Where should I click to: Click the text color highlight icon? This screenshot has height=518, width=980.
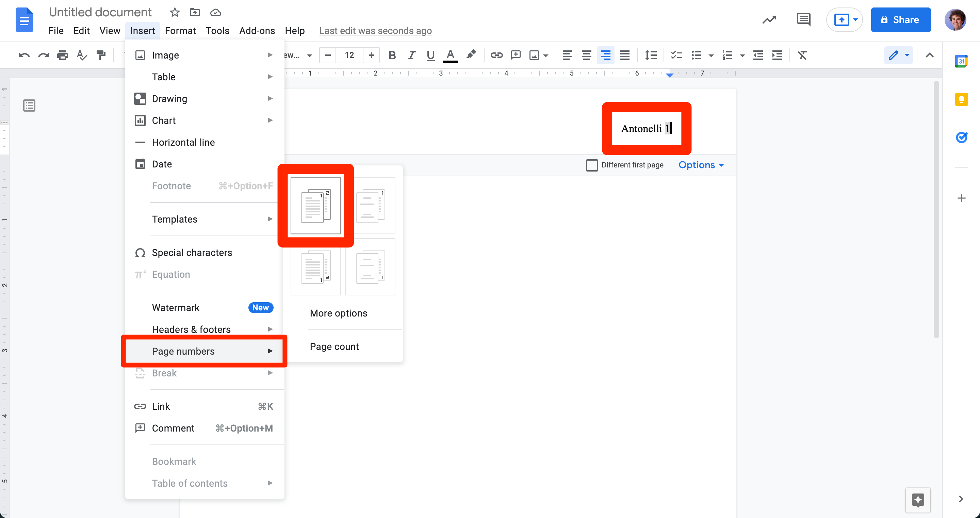pyautogui.click(x=471, y=55)
